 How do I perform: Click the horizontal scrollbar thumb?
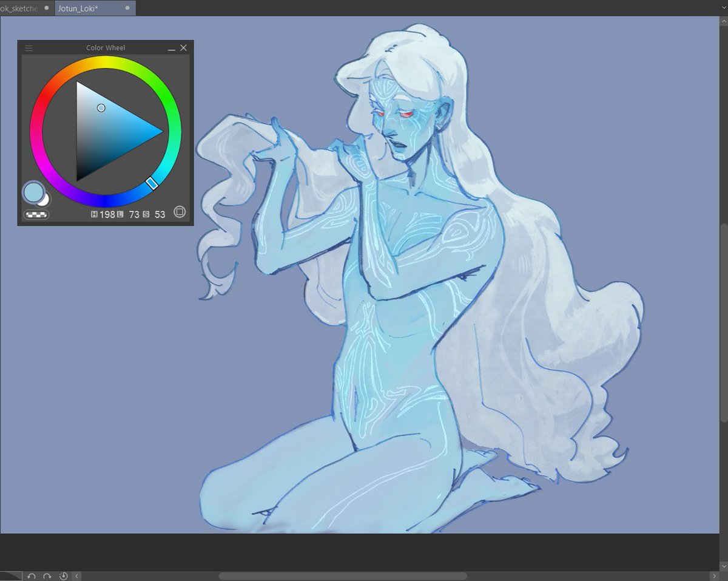click(x=343, y=576)
